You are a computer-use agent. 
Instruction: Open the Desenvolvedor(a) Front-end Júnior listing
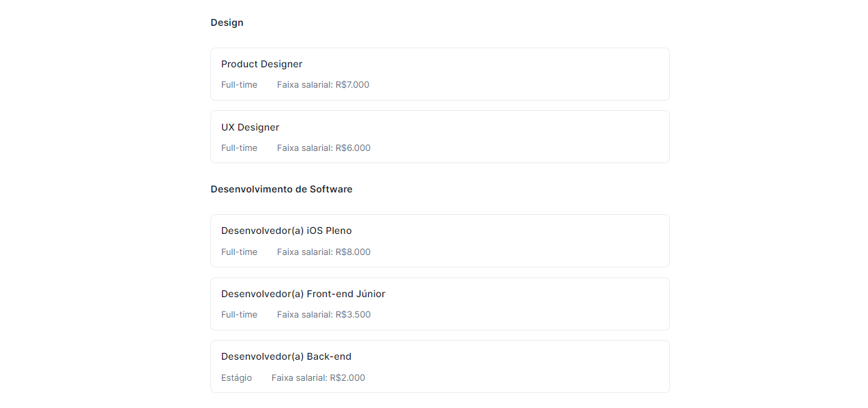440,303
